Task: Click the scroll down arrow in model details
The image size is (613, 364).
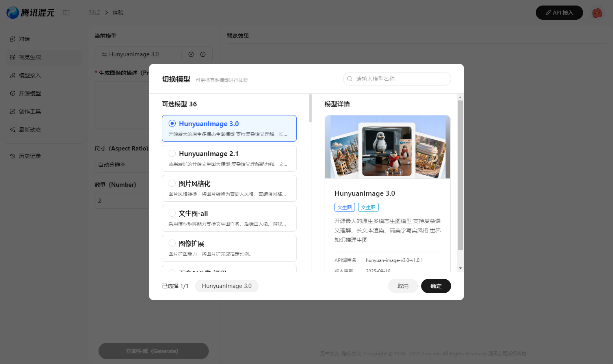Action: click(460, 268)
